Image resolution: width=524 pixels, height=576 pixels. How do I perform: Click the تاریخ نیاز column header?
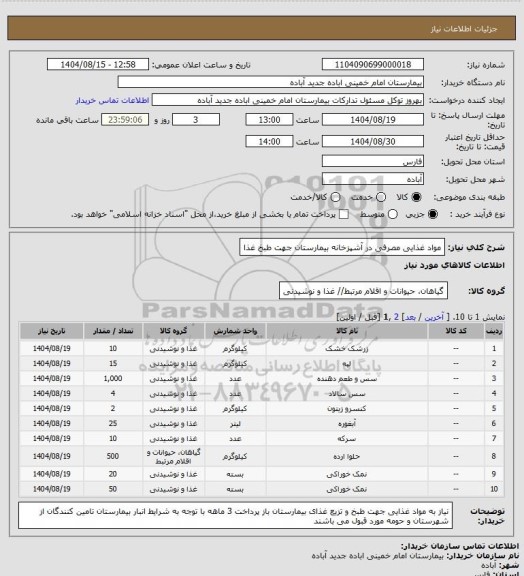click(51, 331)
